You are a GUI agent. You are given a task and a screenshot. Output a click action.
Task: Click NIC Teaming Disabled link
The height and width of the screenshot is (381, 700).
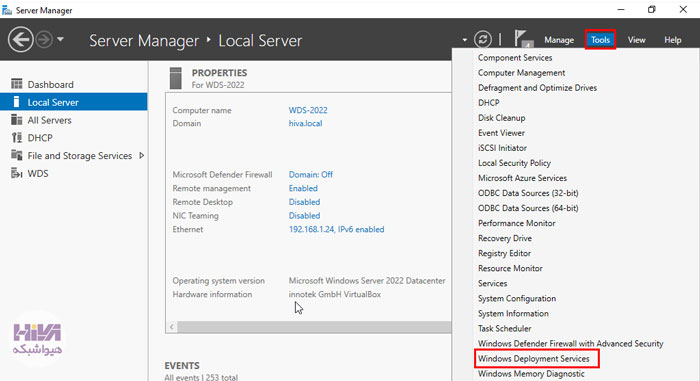pyautogui.click(x=304, y=216)
